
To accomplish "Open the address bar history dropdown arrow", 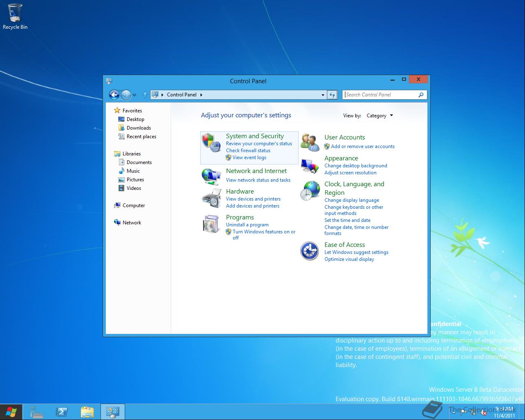I will [x=323, y=95].
